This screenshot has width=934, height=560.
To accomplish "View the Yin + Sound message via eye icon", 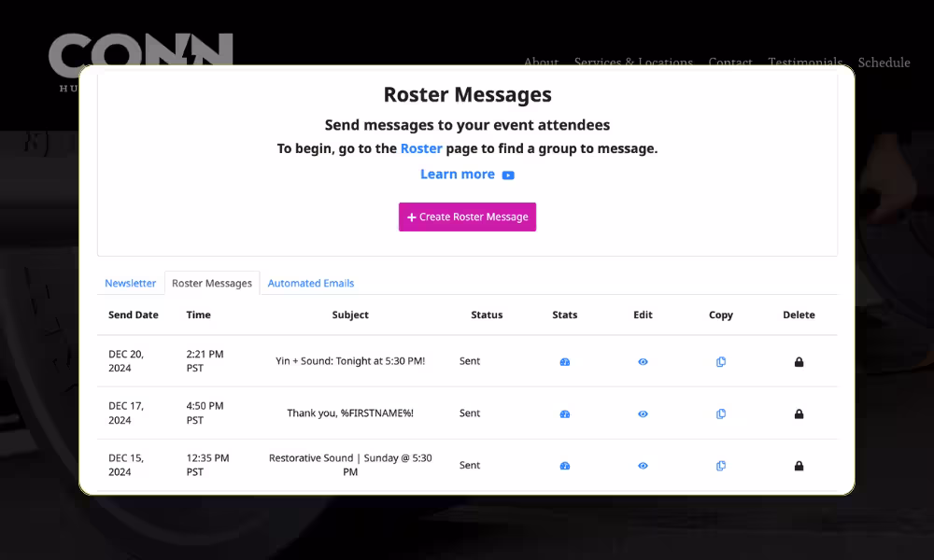I will click(643, 361).
